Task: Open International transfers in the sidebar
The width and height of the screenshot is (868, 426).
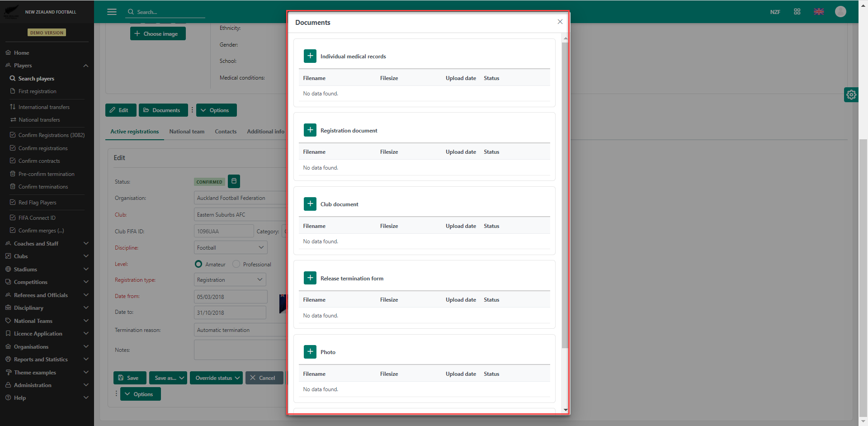Action: pyautogui.click(x=44, y=107)
